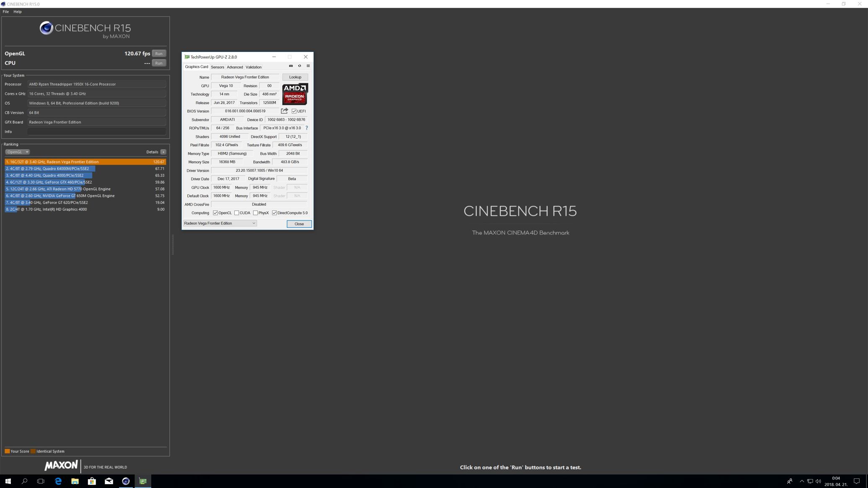
Task: Click the Lookup button in GPU-Z
Action: tap(295, 77)
